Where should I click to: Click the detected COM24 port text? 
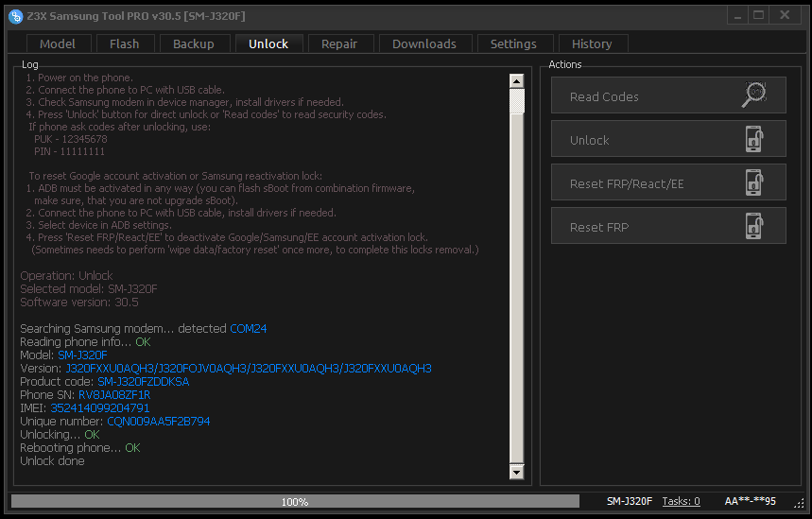click(x=249, y=329)
